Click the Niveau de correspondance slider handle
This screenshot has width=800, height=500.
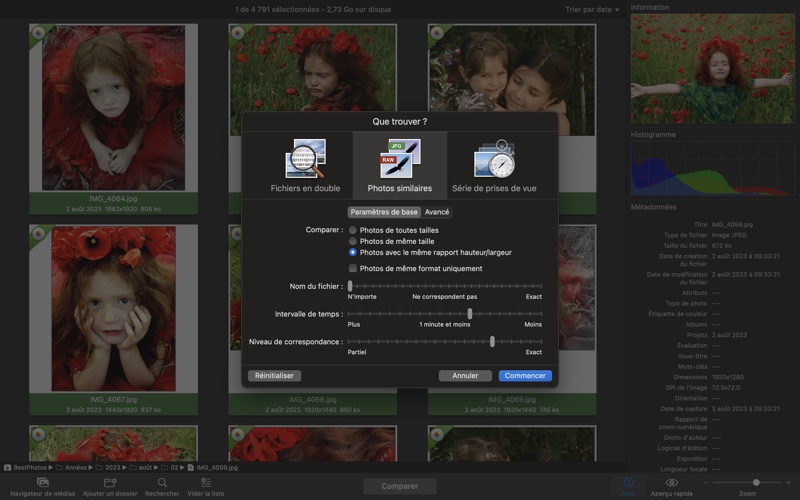point(492,341)
